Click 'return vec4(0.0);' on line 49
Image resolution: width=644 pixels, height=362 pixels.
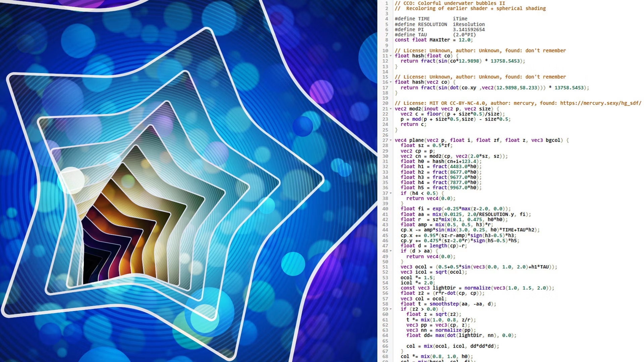coord(431,256)
